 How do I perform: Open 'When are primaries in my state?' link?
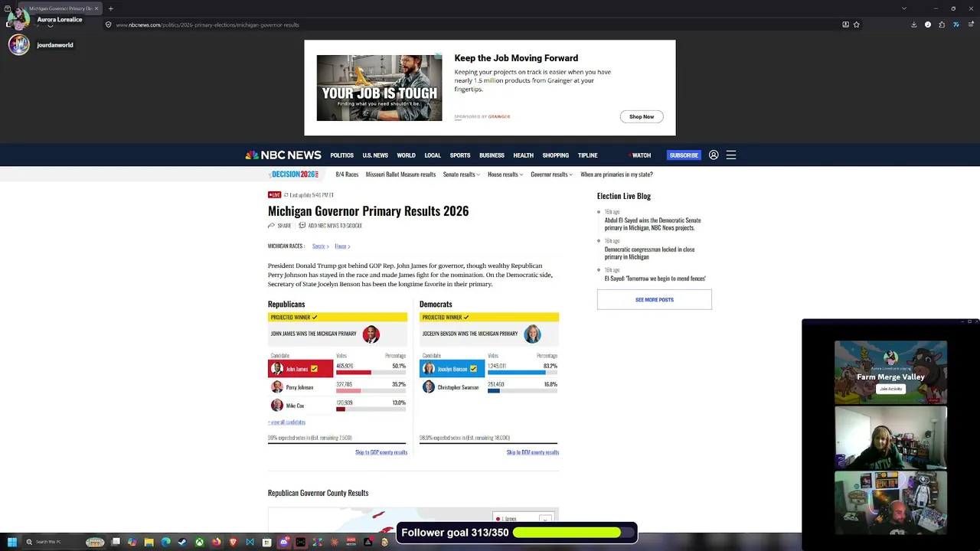click(616, 174)
